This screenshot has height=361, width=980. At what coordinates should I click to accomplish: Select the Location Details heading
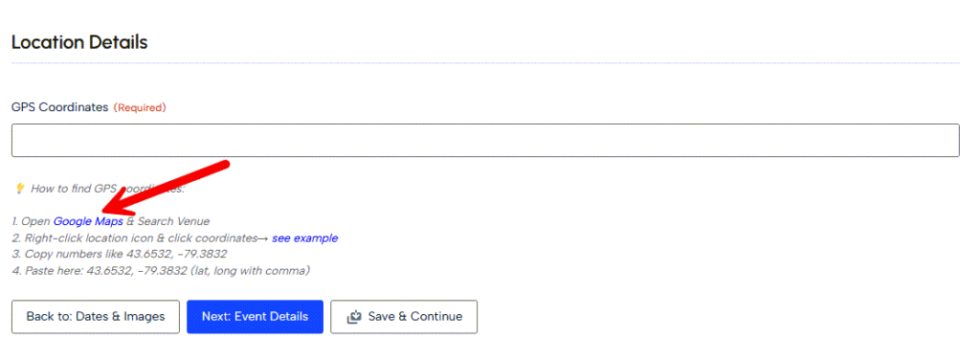pyautogui.click(x=79, y=42)
